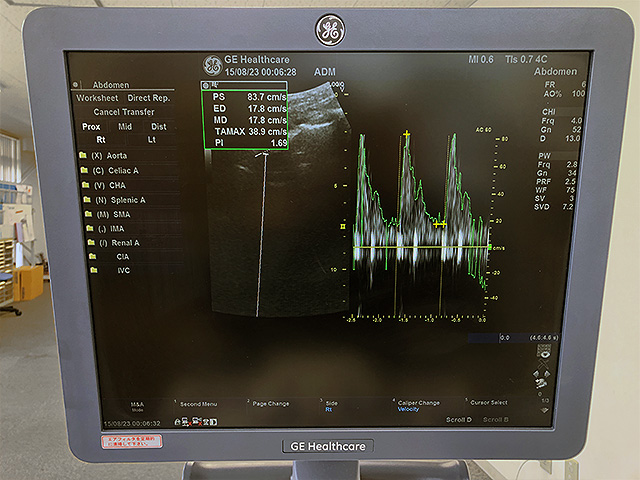Open the Worksheet tab

click(x=98, y=99)
